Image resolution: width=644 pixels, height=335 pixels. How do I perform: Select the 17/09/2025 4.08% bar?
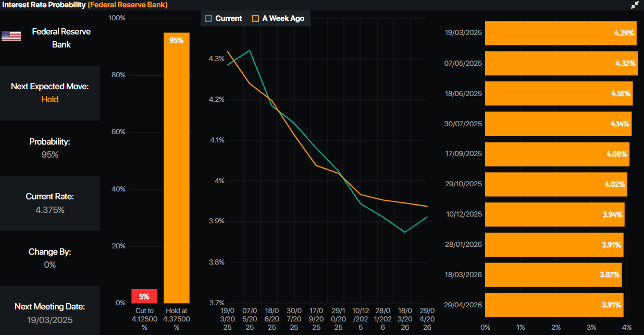coord(557,154)
